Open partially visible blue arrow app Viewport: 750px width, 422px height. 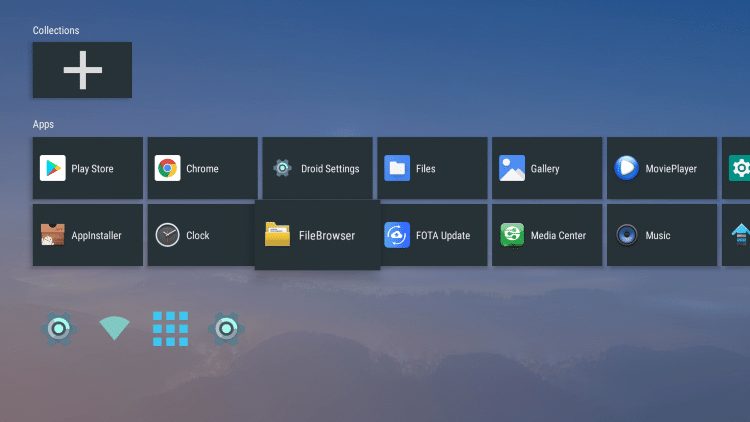736,235
